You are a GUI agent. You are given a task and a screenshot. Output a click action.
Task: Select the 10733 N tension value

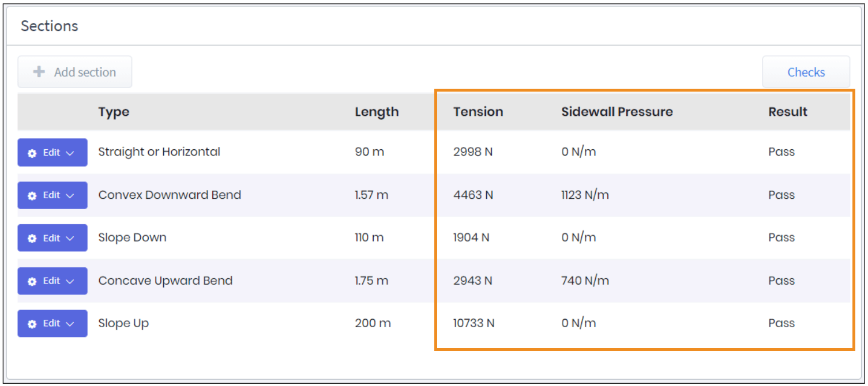click(474, 323)
